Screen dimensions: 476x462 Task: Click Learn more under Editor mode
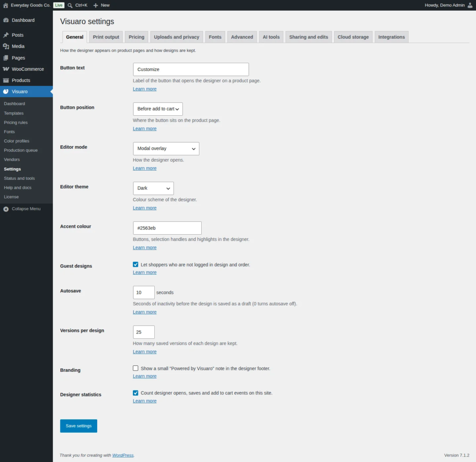coord(145,168)
